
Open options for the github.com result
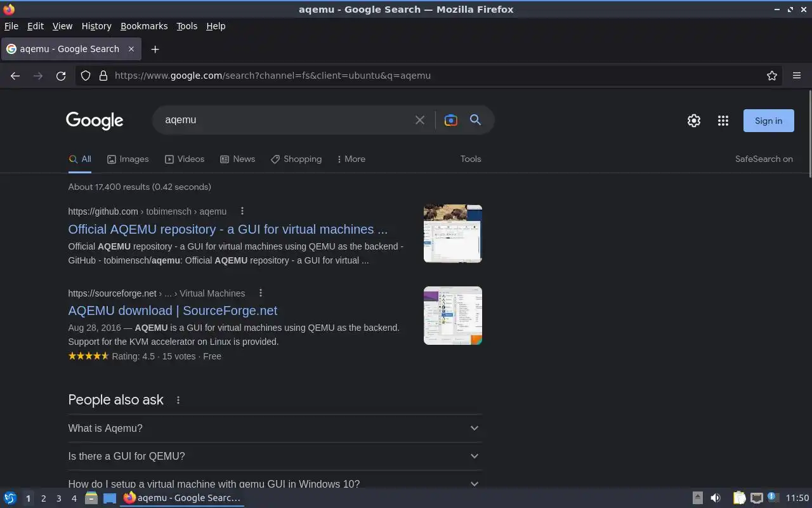pos(242,211)
